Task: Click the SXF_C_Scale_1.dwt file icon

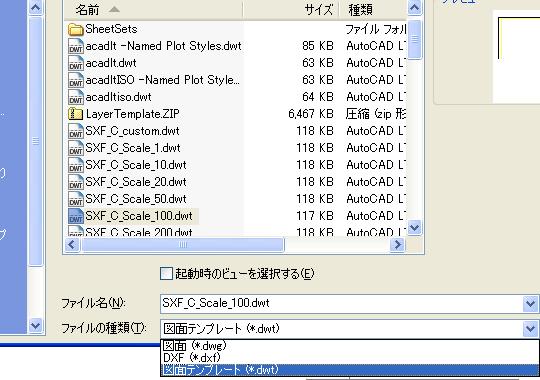Action: [x=76, y=148]
